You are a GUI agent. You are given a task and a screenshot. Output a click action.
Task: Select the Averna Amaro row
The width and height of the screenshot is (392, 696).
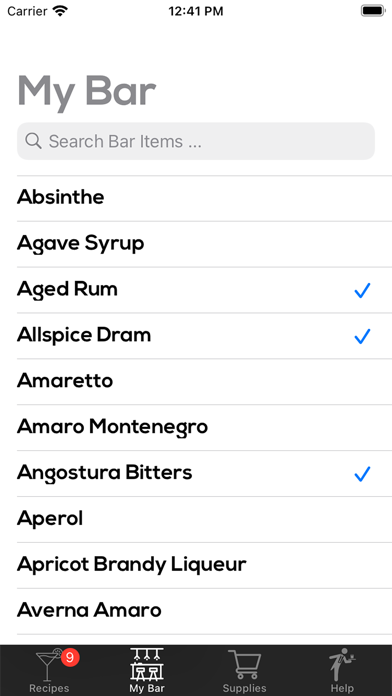[x=204, y=611]
